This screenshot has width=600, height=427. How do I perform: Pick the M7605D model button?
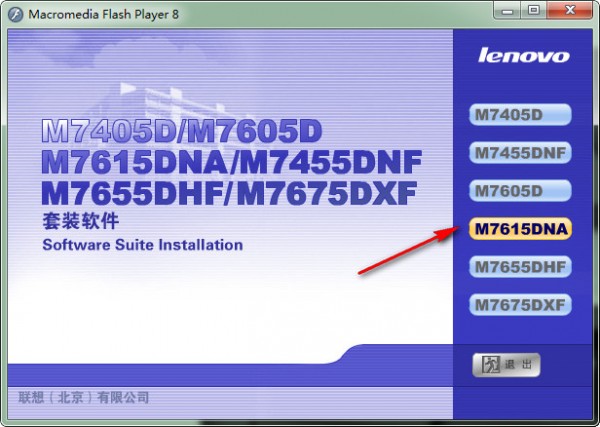point(520,191)
